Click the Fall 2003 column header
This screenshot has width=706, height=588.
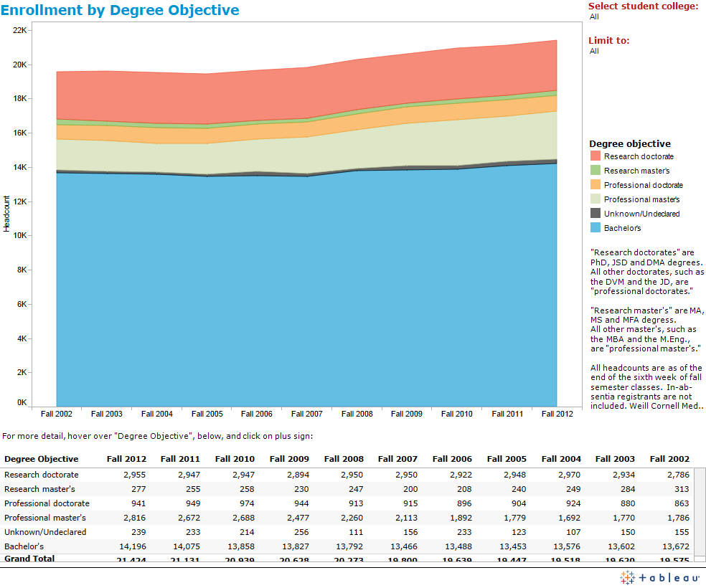coord(615,459)
